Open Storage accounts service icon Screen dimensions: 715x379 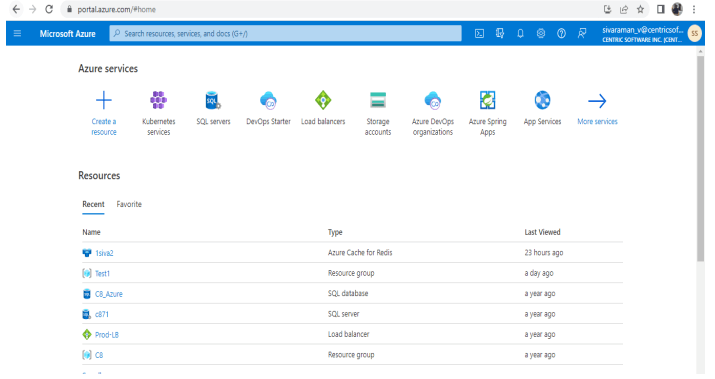tap(378, 100)
